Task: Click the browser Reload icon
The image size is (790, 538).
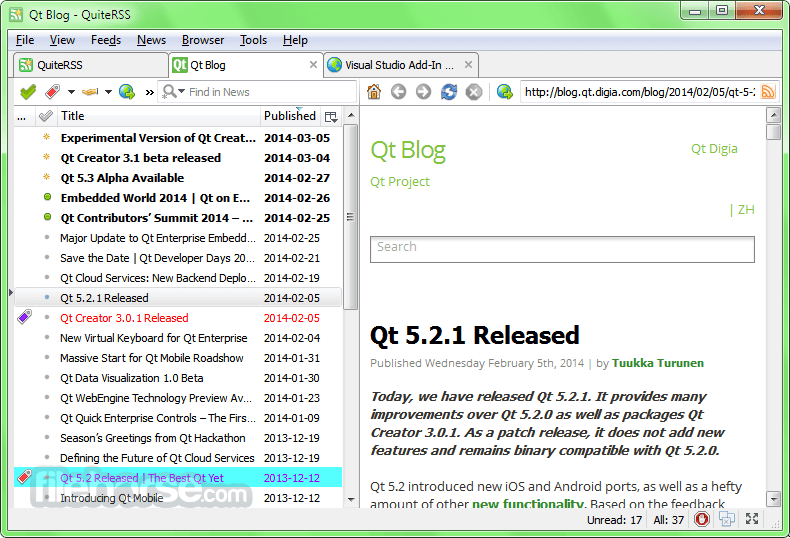Action: click(x=448, y=92)
